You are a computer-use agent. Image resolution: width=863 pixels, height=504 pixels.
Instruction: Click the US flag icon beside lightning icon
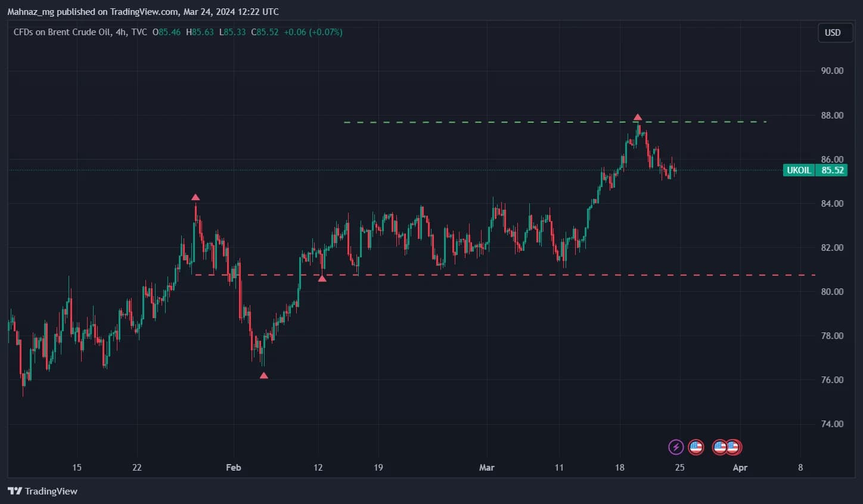tap(696, 447)
